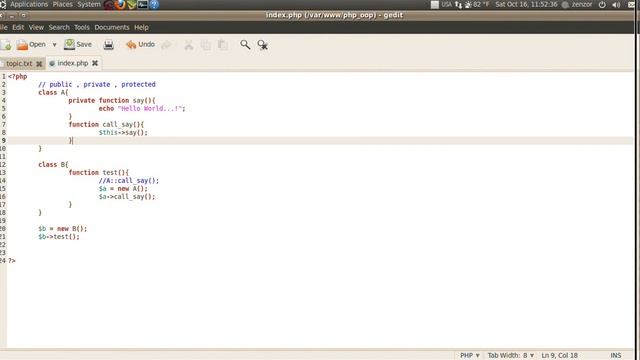Click the 82 °F weather applet

tap(477, 4)
